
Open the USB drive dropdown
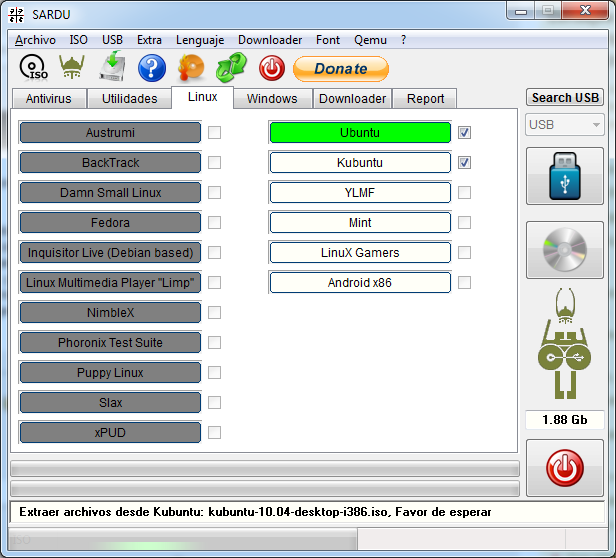click(565, 125)
